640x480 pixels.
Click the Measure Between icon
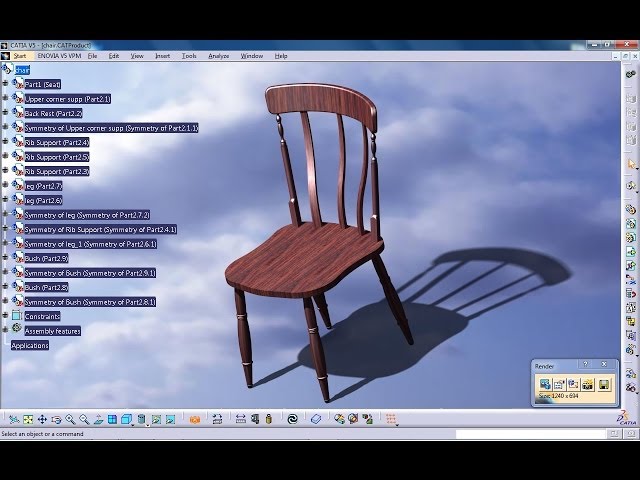click(x=240, y=419)
